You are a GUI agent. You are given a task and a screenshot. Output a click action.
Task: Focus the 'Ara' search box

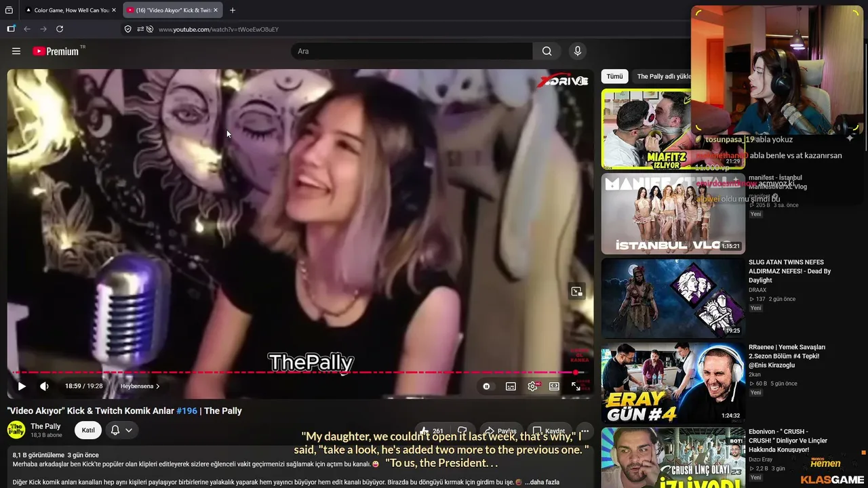(x=412, y=51)
